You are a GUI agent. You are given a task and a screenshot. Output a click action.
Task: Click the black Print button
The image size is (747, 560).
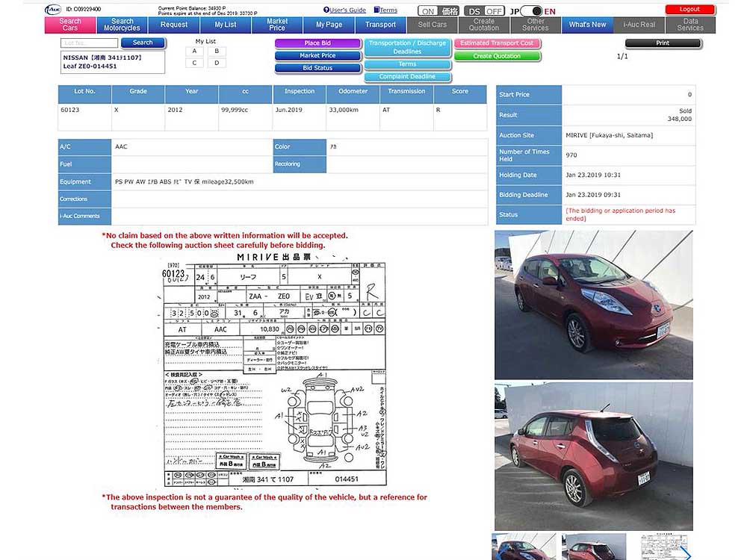(663, 43)
